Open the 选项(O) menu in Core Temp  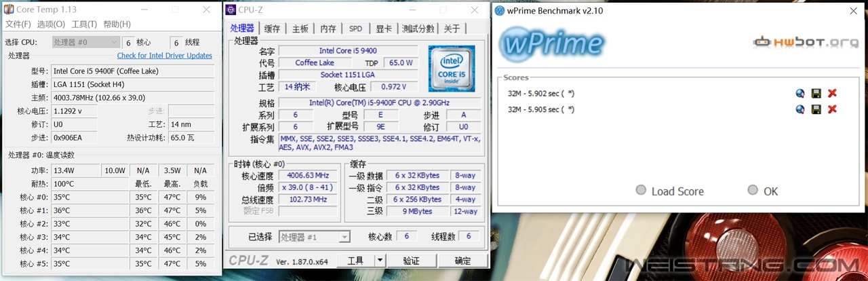[51, 24]
